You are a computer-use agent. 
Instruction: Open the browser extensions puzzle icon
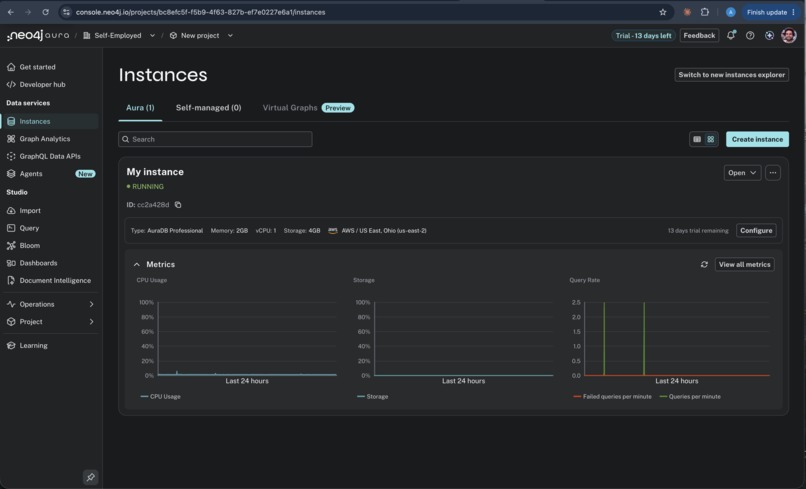click(x=705, y=12)
